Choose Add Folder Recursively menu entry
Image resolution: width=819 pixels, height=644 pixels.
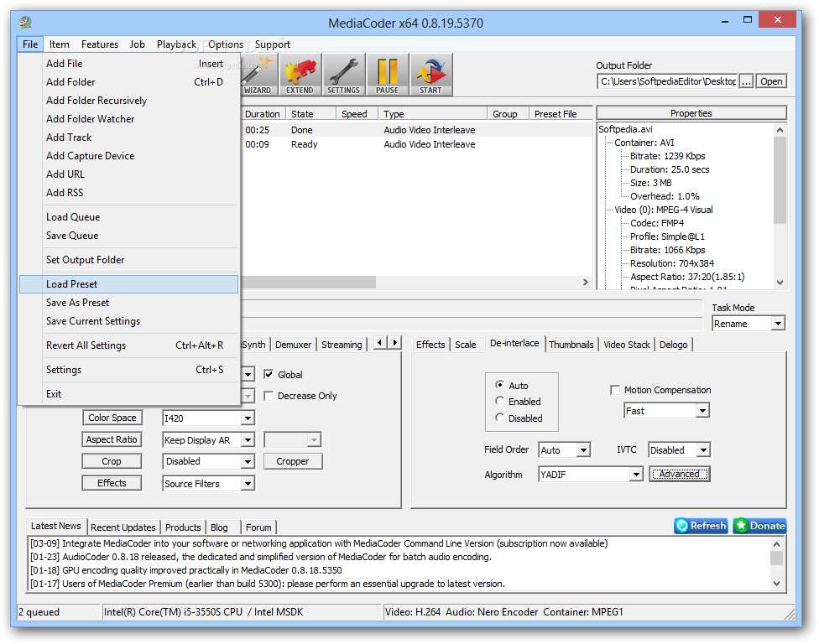(128, 100)
